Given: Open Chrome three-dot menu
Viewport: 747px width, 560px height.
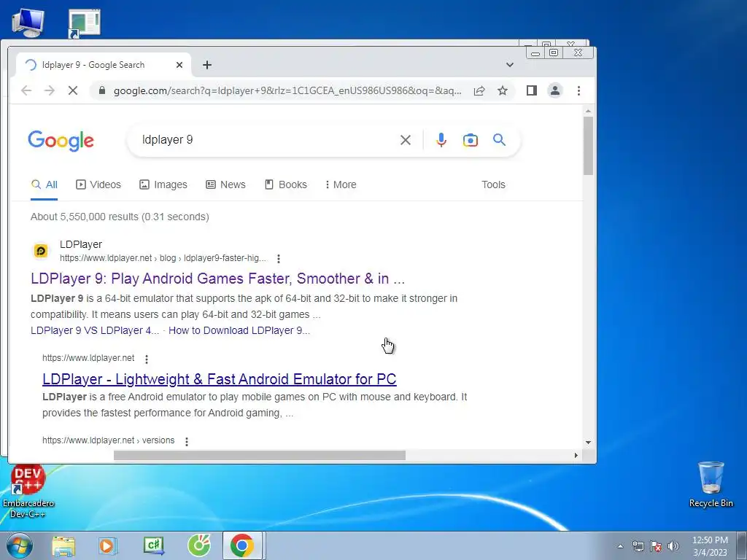Looking at the screenshot, I should tap(578, 90).
